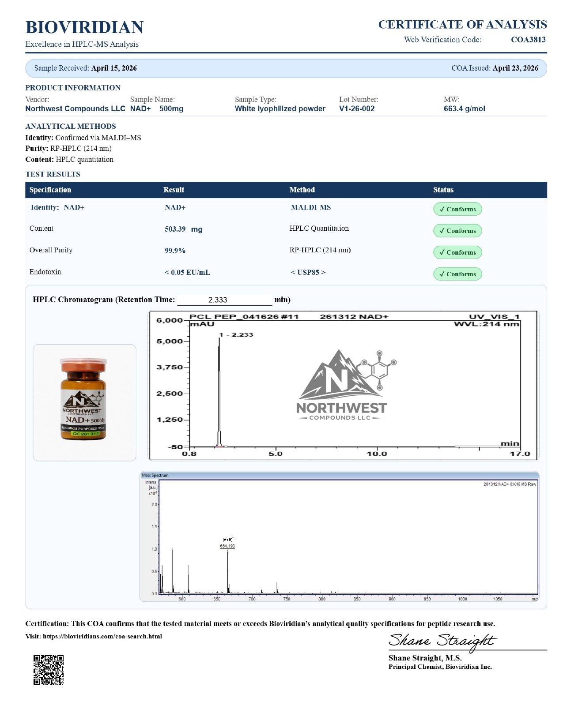Click the Method column header

(302, 190)
